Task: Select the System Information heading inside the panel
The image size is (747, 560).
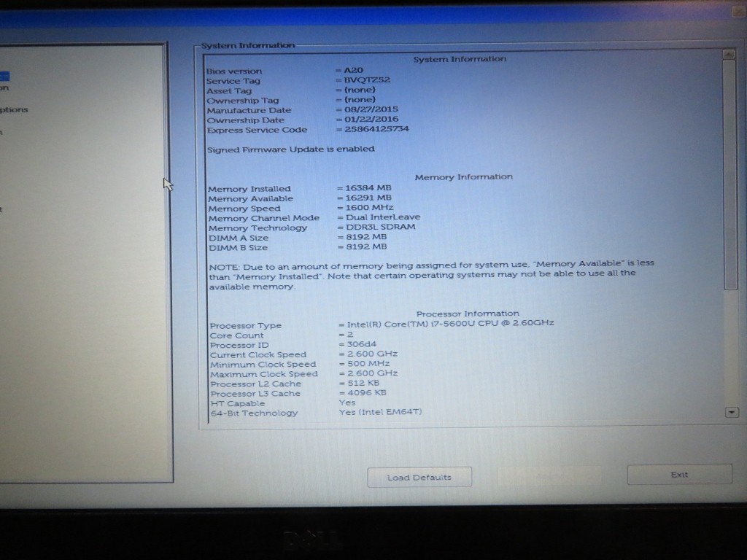Action: tap(460, 59)
